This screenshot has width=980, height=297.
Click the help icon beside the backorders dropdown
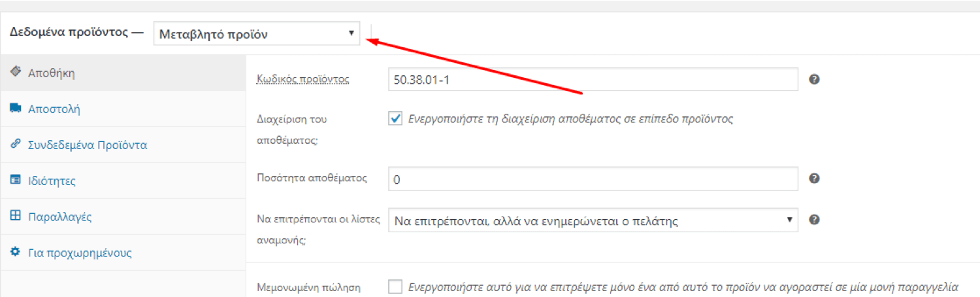(x=814, y=220)
